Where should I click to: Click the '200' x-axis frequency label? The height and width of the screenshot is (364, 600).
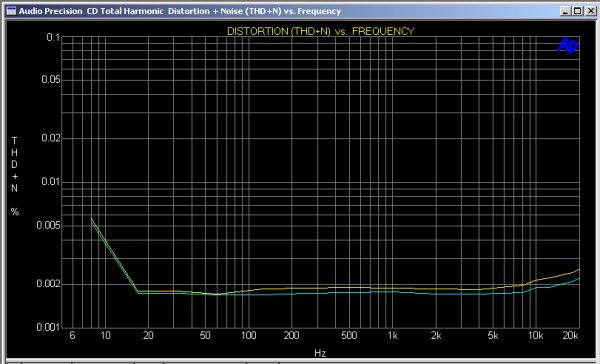tap(291, 336)
